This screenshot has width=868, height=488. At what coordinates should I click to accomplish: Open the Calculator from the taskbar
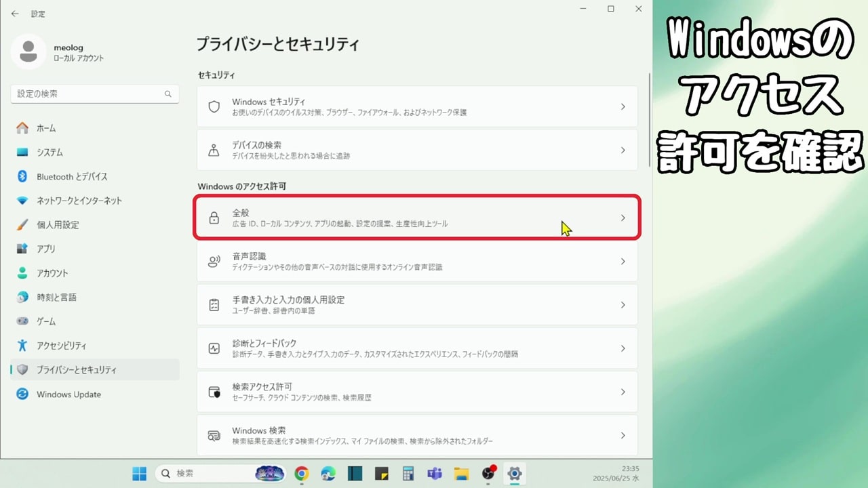408,473
